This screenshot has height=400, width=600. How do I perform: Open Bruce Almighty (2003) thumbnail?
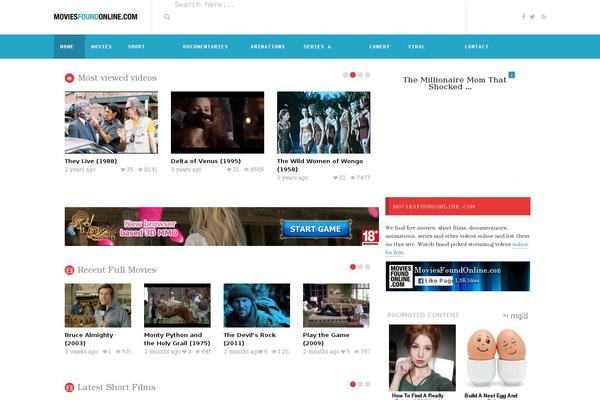98,305
